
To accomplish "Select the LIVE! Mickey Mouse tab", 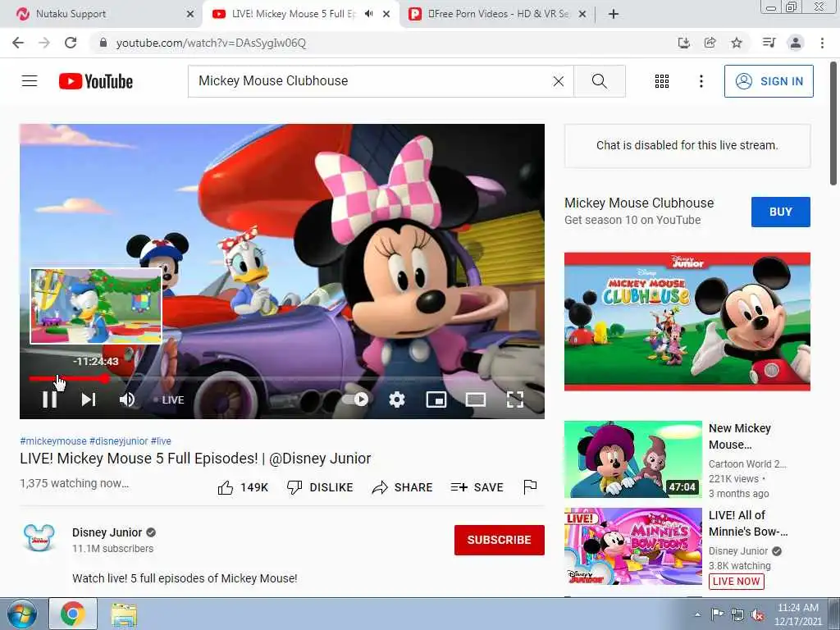I will point(292,14).
